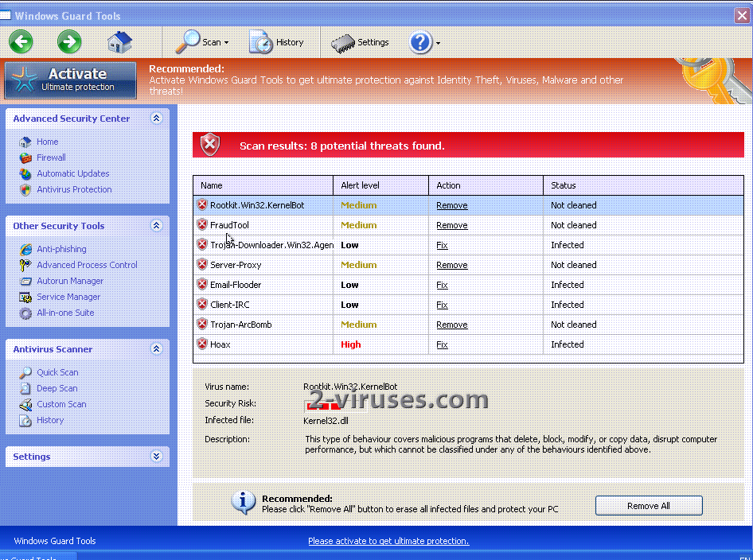Open the Anti-phishing link
This screenshot has width=753, height=560.
point(61,248)
